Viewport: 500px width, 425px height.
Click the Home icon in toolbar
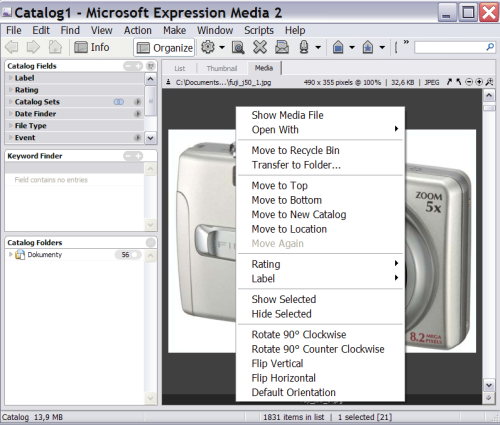coord(55,47)
